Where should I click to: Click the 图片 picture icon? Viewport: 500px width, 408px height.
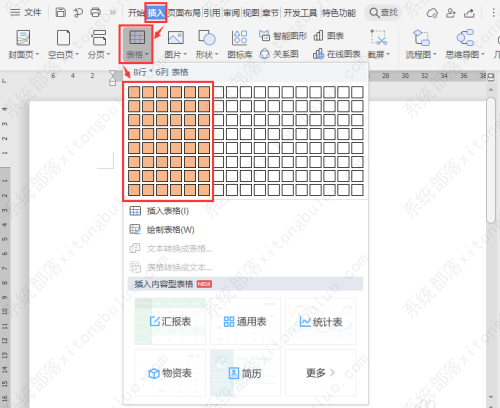click(x=176, y=38)
